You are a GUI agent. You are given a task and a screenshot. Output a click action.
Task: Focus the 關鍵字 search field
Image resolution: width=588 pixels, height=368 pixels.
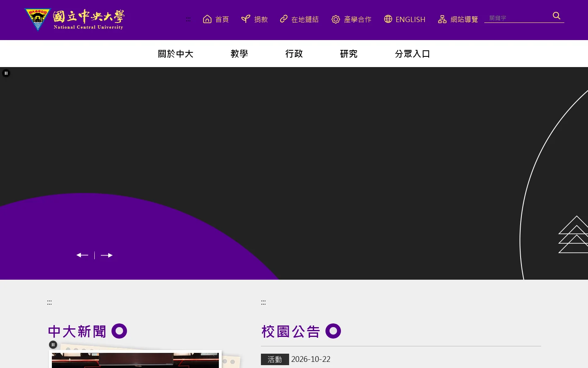518,18
